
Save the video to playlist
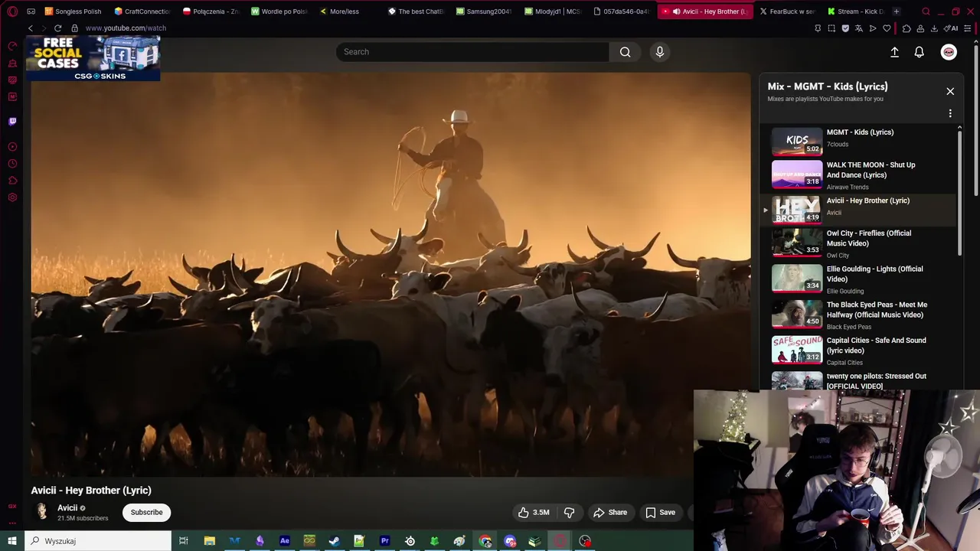coord(660,513)
